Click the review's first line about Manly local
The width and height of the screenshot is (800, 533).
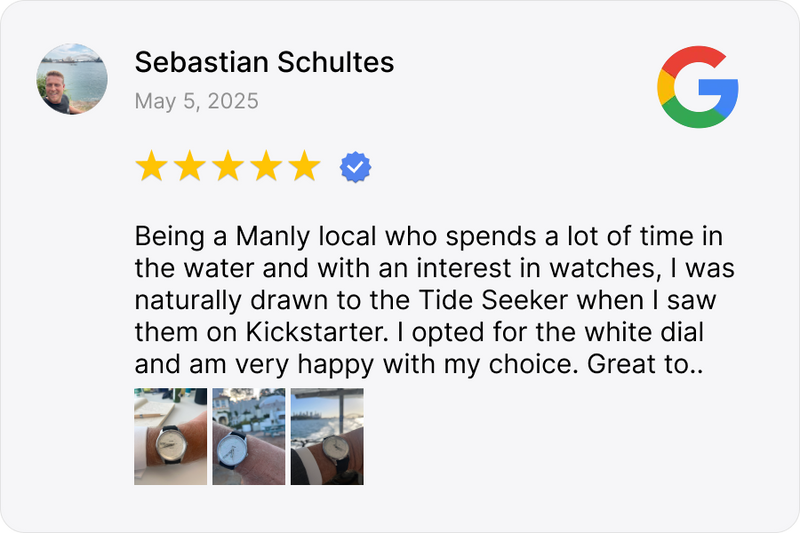tap(428, 239)
